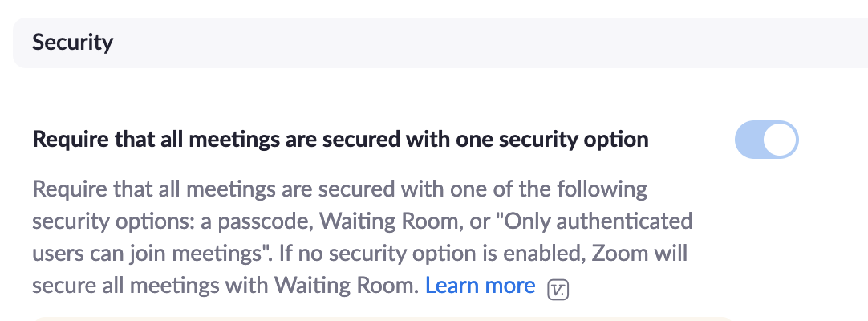This screenshot has width=868, height=321.
Task: Click the 'secure all meetings with Waiting Room' sentence
Action: tap(225, 286)
